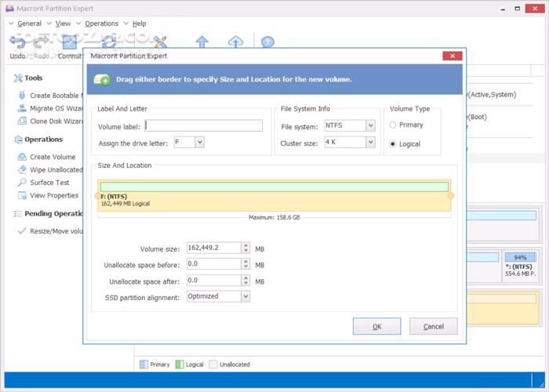Open the Help menu

pyautogui.click(x=139, y=24)
